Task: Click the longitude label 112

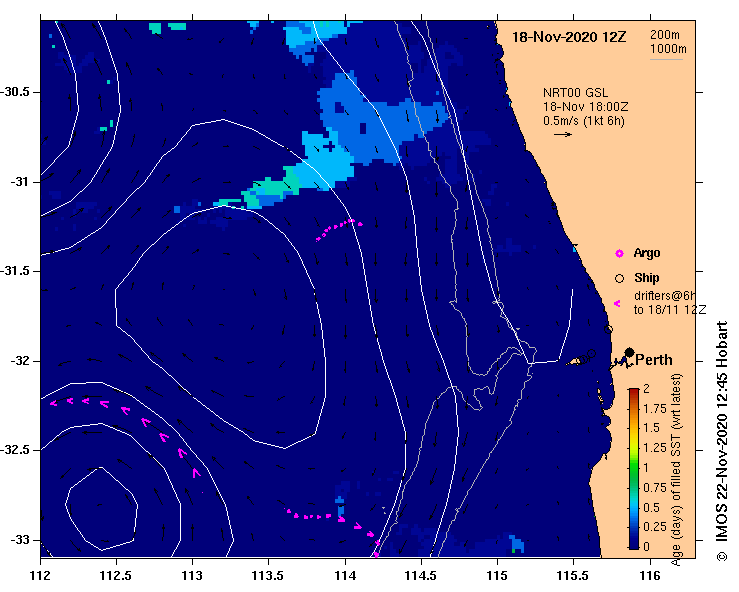Action: pyautogui.click(x=40, y=576)
